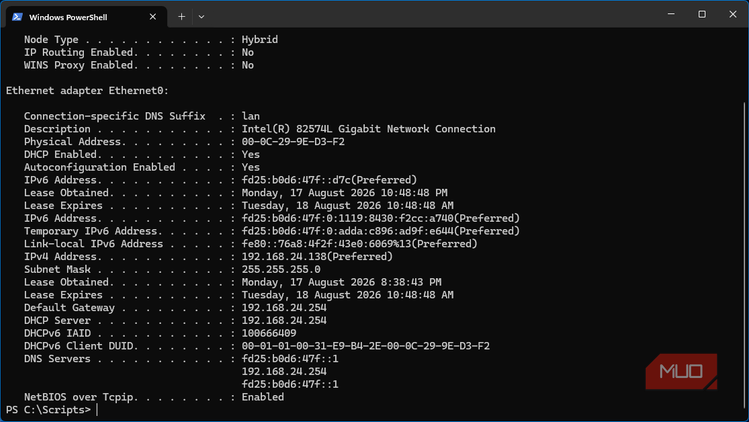Click the DHCP Server value 192.168.24.254
The height and width of the screenshot is (422, 749).
pos(284,321)
